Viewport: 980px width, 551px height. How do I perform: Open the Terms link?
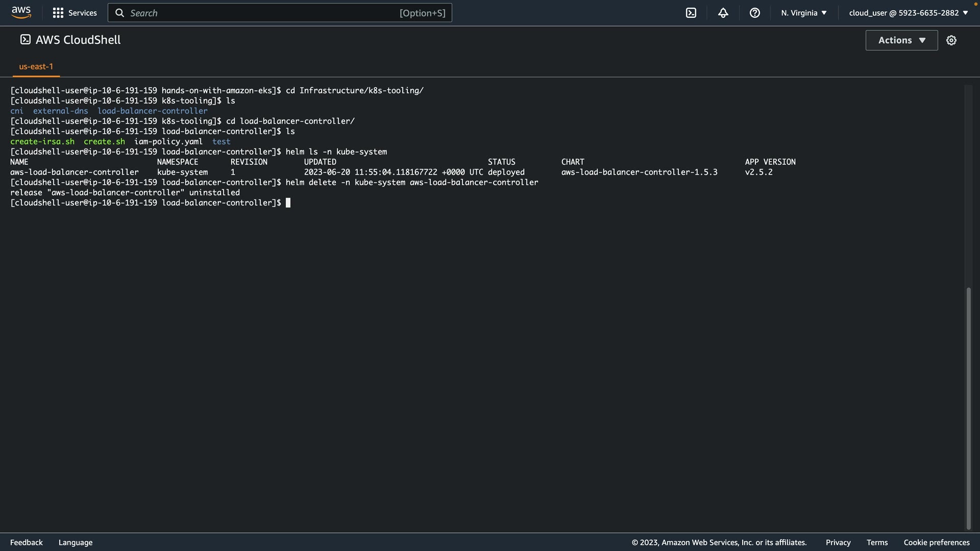coord(877,542)
